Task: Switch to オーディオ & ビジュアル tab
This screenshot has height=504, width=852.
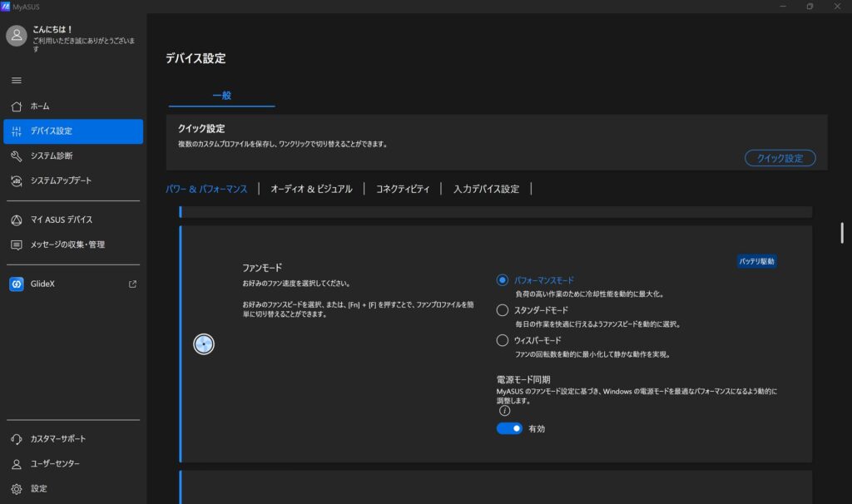Action: [311, 189]
